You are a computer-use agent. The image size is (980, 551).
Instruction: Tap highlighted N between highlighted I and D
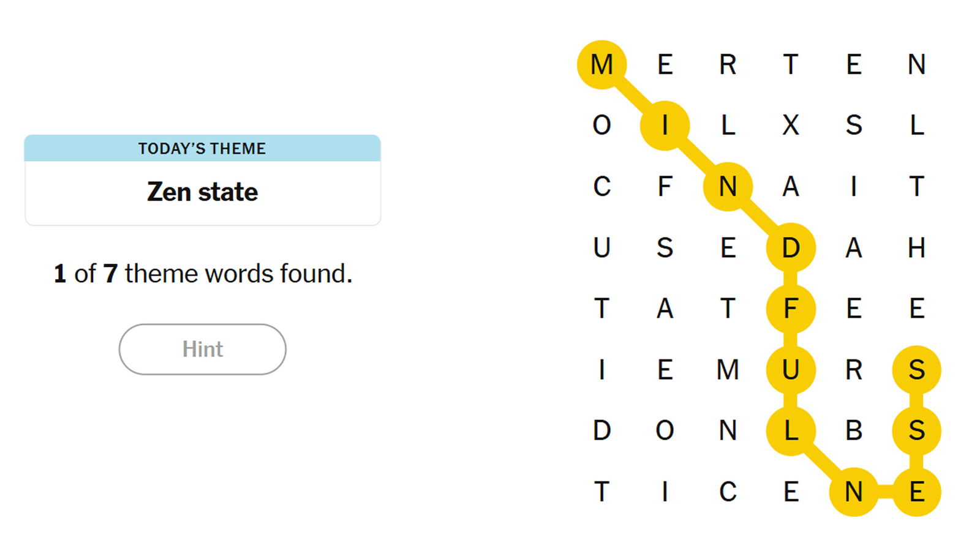point(728,187)
